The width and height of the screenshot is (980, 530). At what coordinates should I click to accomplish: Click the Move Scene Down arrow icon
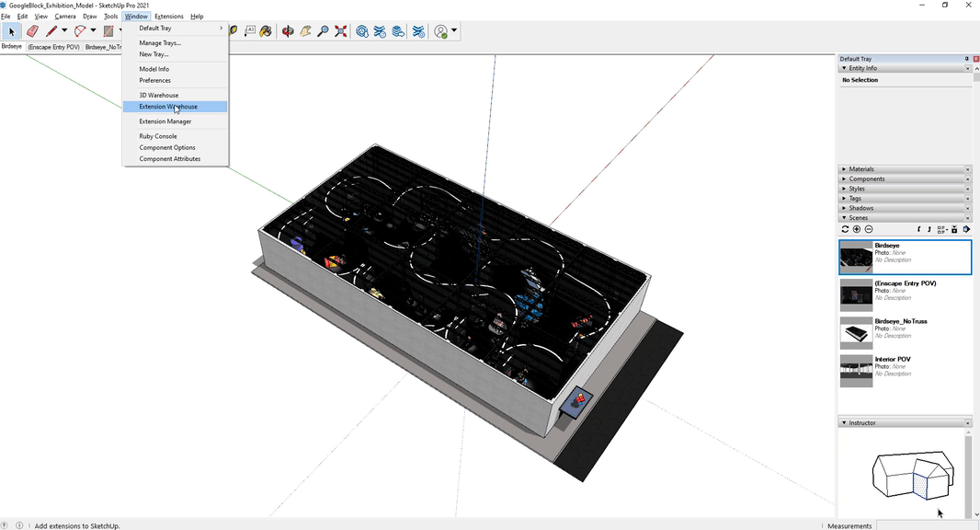coord(918,230)
